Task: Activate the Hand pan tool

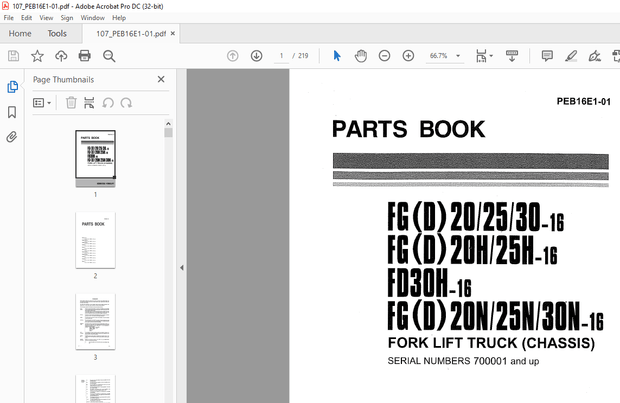Action: (x=361, y=56)
